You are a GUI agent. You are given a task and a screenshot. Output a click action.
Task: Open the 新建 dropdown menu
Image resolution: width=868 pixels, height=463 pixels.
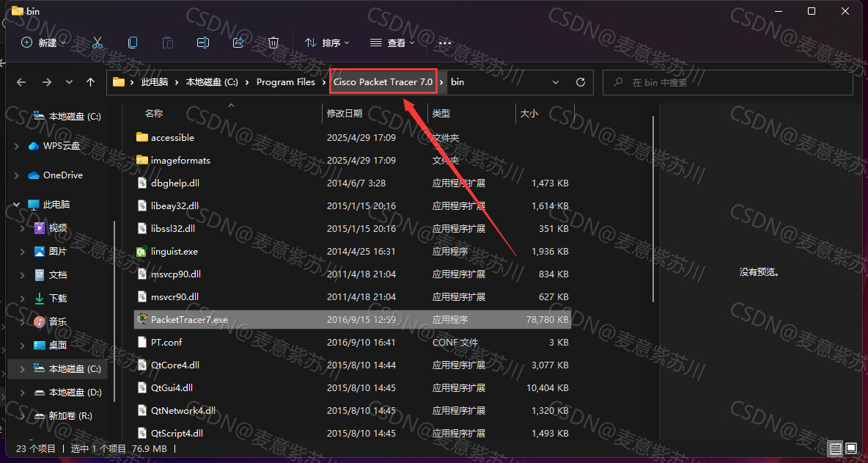point(43,43)
